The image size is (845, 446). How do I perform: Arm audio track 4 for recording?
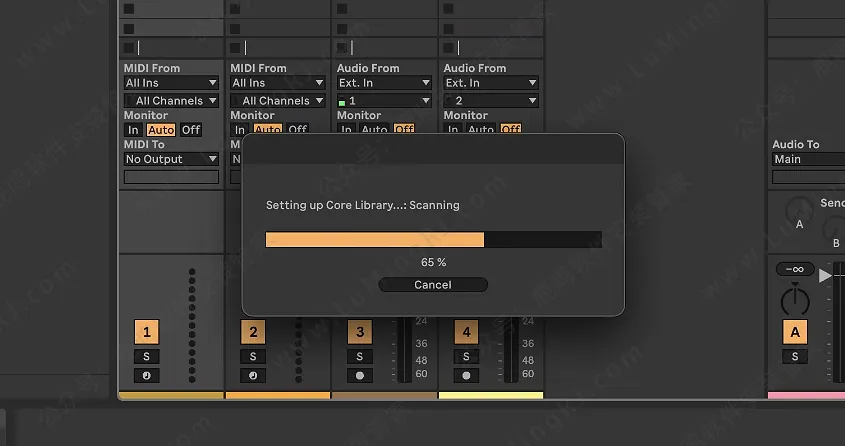pyautogui.click(x=466, y=376)
